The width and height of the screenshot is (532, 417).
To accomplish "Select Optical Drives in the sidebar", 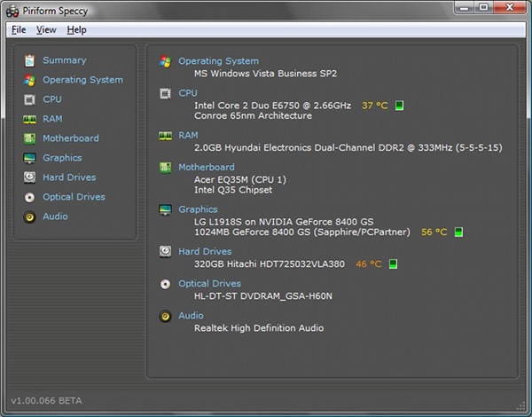I will coord(74,197).
